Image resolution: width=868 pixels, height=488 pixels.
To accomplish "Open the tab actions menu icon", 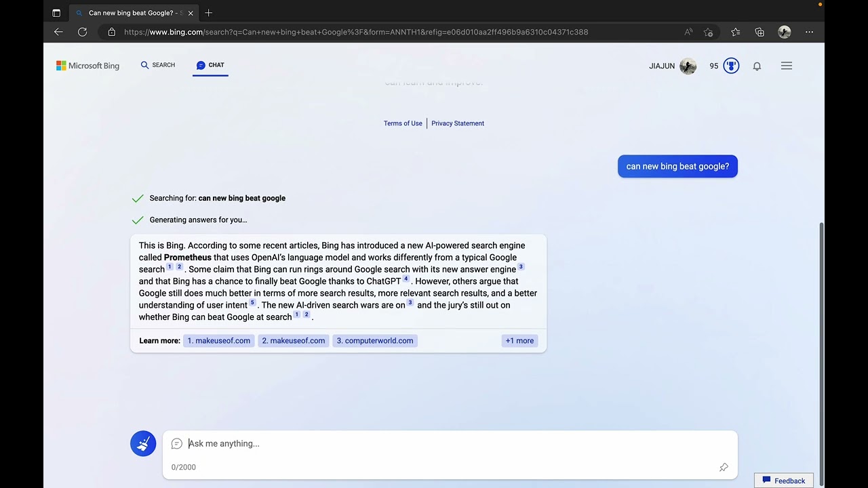I will [56, 13].
